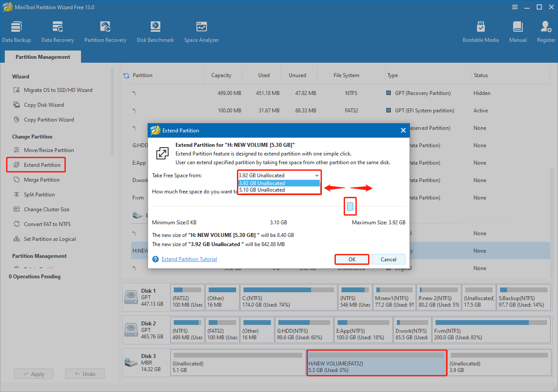This screenshot has height=392, width=558.
Task: Refresh the partition list
Action: tap(126, 74)
